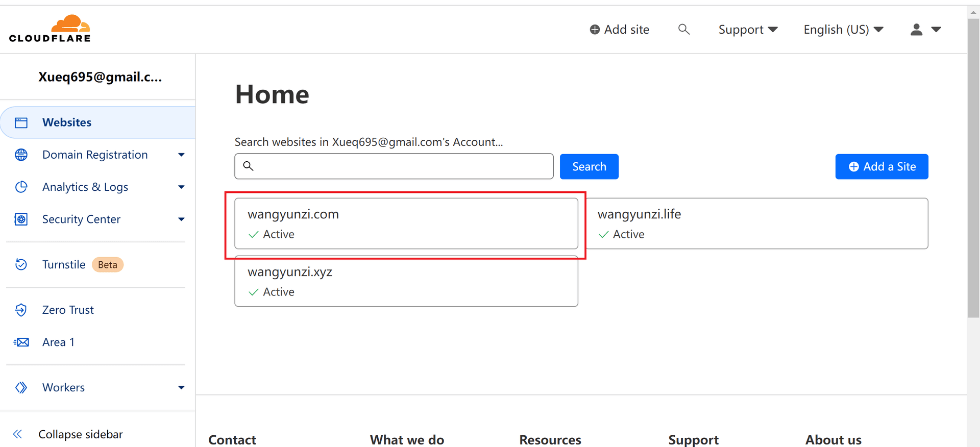Click the Add a Site button
The image size is (980, 447).
881,166
